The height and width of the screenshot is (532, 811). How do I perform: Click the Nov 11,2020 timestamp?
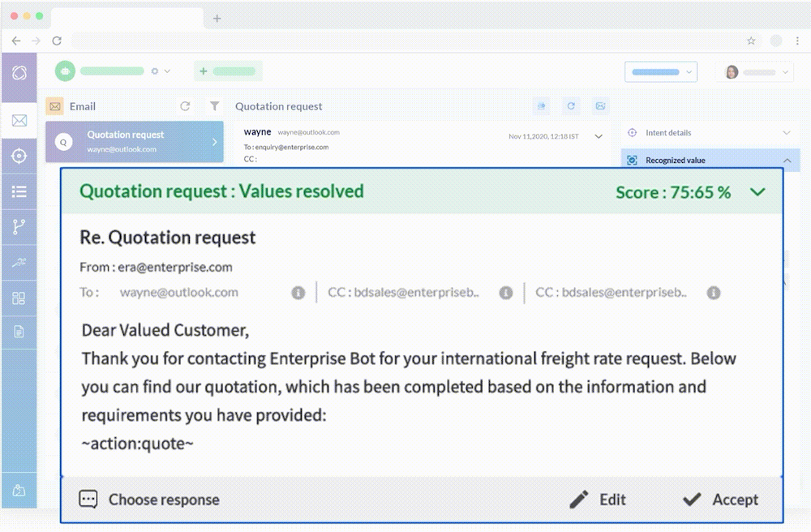[543, 136]
